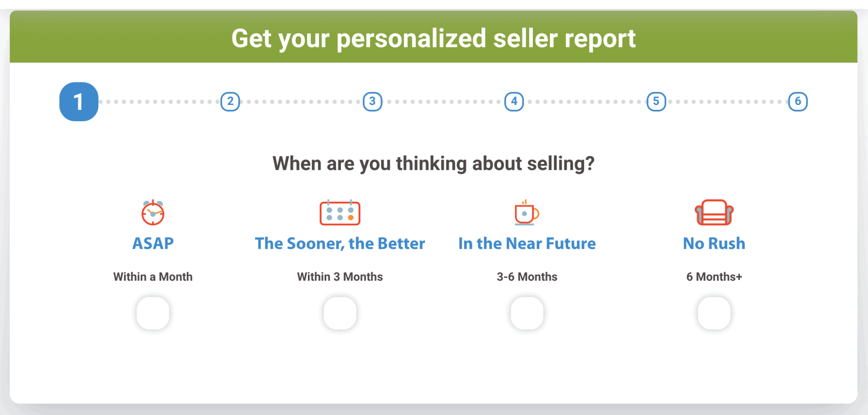Viewport: 868px width, 415px height.
Task: Click the '6 Months+' label text
Action: (714, 277)
